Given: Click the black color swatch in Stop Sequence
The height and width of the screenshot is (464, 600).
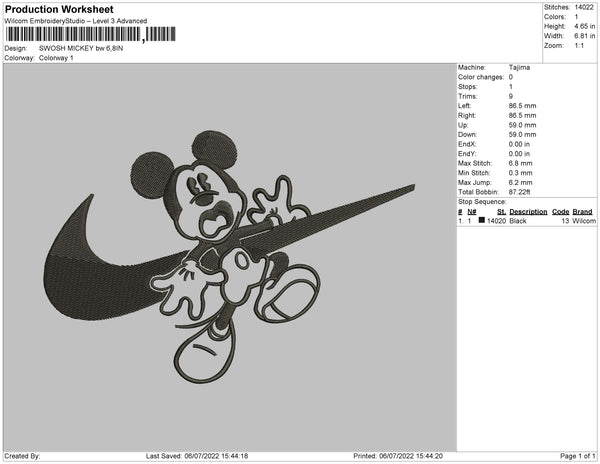Looking at the screenshot, I should point(482,220).
